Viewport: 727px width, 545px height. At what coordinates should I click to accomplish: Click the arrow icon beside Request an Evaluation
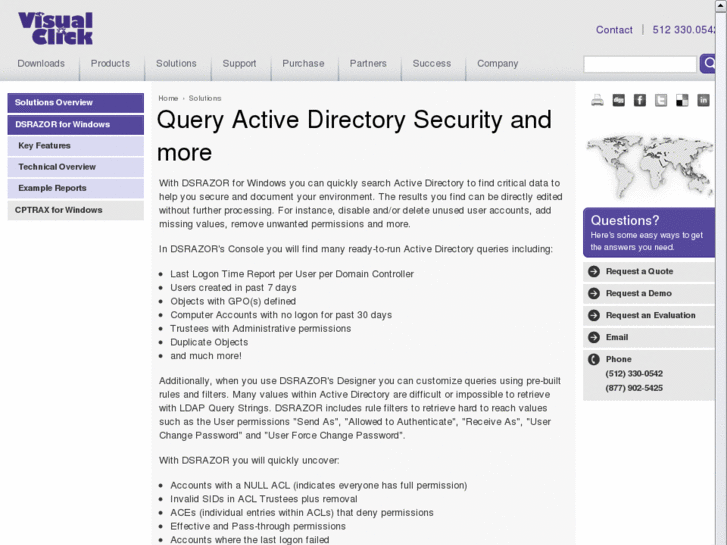click(x=594, y=315)
